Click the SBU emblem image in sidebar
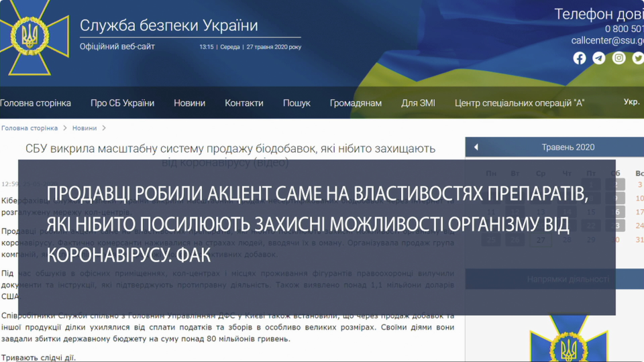This screenshot has width=644, height=362. point(568,339)
